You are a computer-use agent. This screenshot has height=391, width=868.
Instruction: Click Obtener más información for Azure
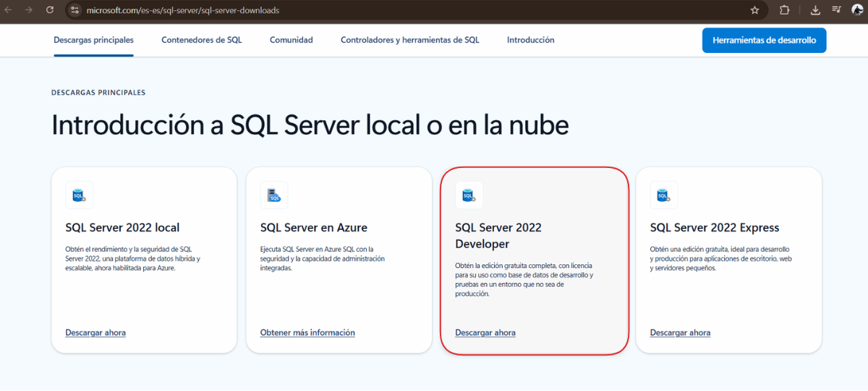tap(307, 333)
